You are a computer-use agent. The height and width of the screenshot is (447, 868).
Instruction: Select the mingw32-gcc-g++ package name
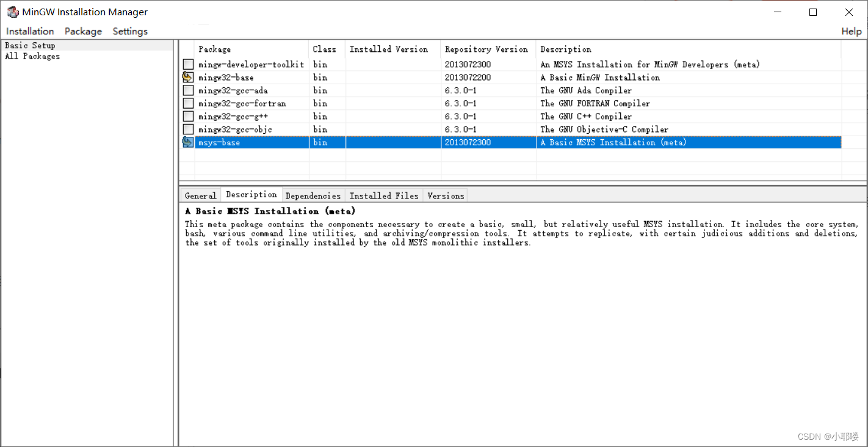click(x=233, y=116)
